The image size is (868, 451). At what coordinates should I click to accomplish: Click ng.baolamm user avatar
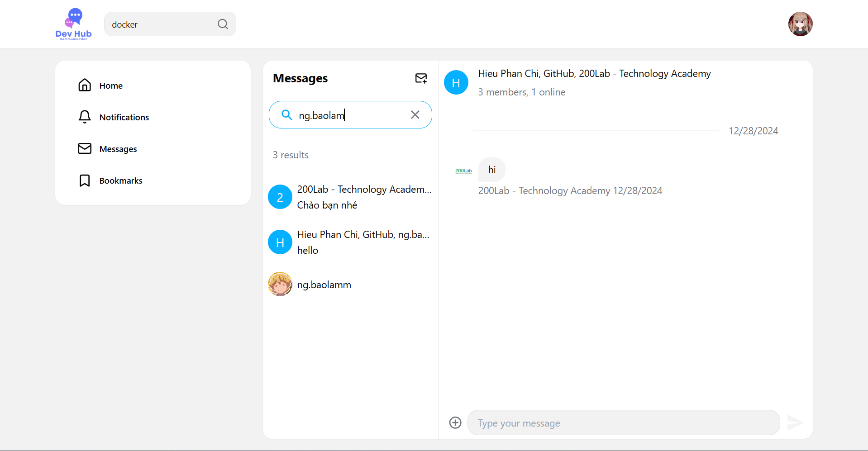tap(280, 284)
